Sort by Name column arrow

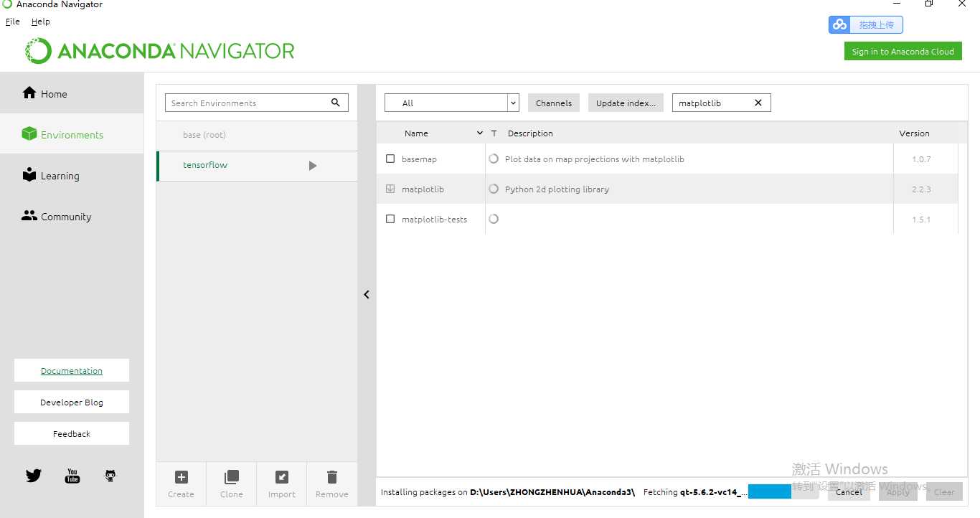pos(480,133)
